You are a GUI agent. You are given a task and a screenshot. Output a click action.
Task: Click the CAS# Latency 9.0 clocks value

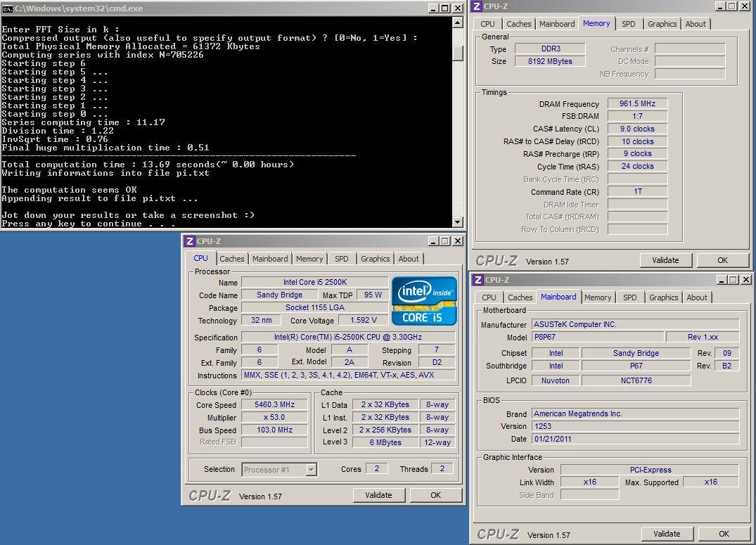(637, 129)
